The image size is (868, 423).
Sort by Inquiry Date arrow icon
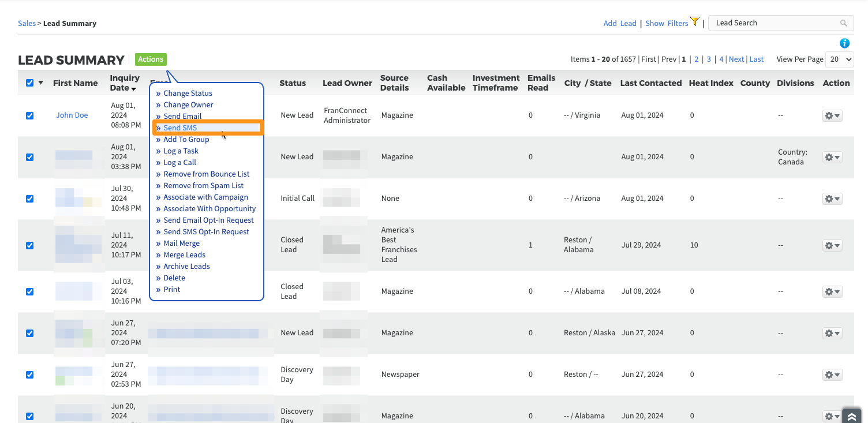pyautogui.click(x=134, y=89)
